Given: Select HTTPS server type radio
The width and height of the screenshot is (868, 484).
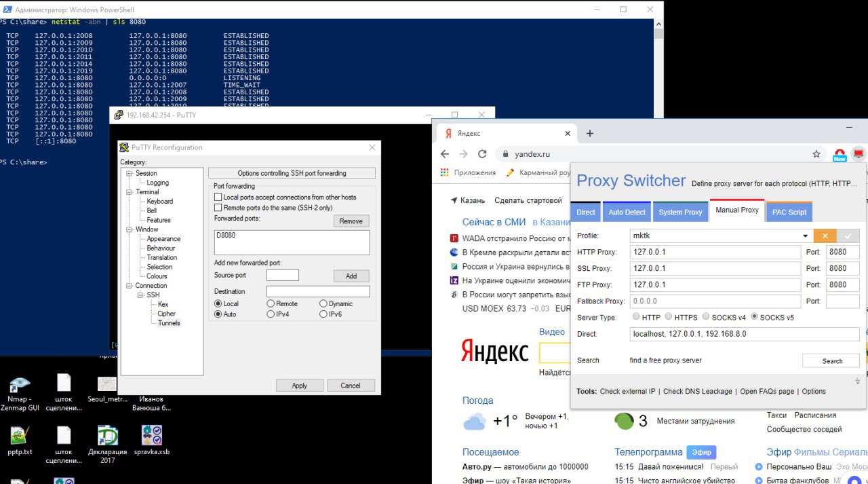Looking at the screenshot, I should pos(669,316).
